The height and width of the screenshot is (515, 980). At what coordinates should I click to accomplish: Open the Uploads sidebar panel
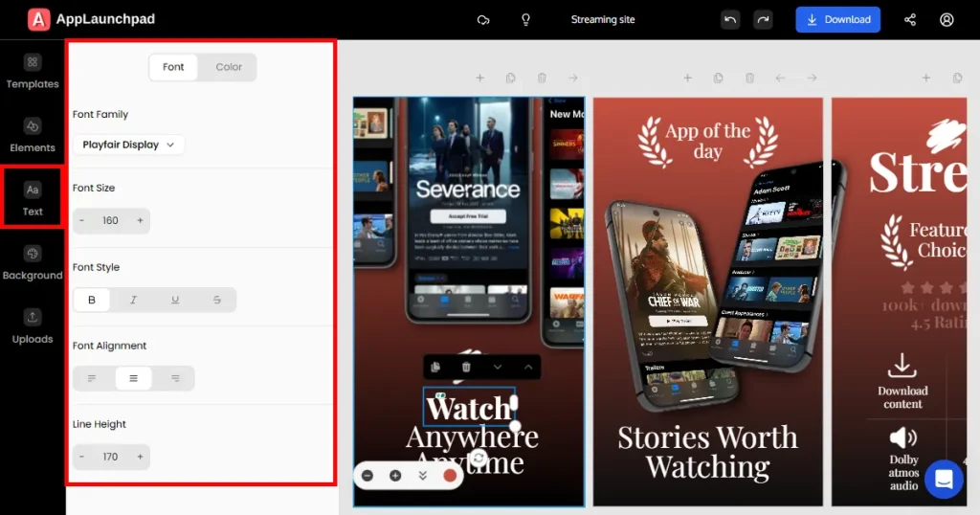point(33,326)
